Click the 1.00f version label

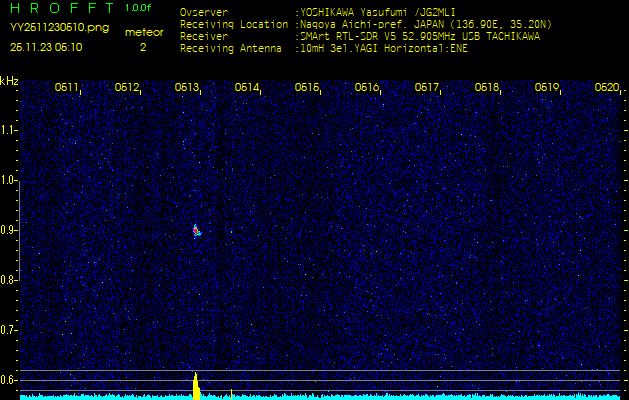[139, 8]
